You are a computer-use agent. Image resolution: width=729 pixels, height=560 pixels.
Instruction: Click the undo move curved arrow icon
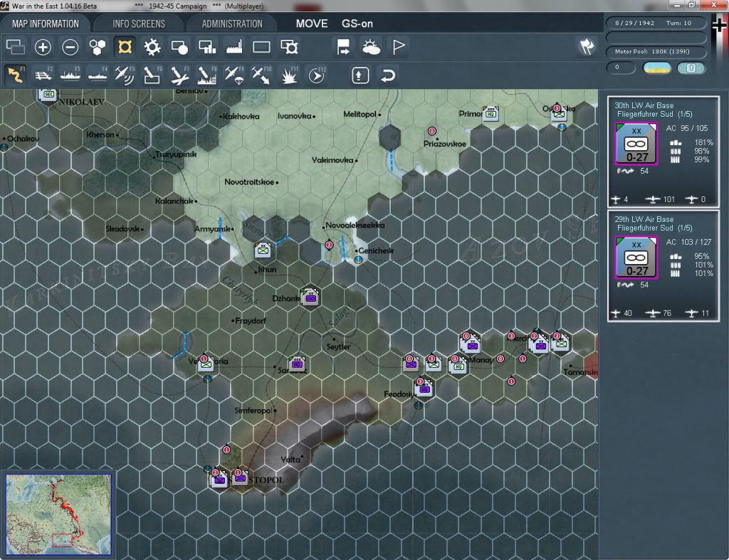(x=388, y=75)
